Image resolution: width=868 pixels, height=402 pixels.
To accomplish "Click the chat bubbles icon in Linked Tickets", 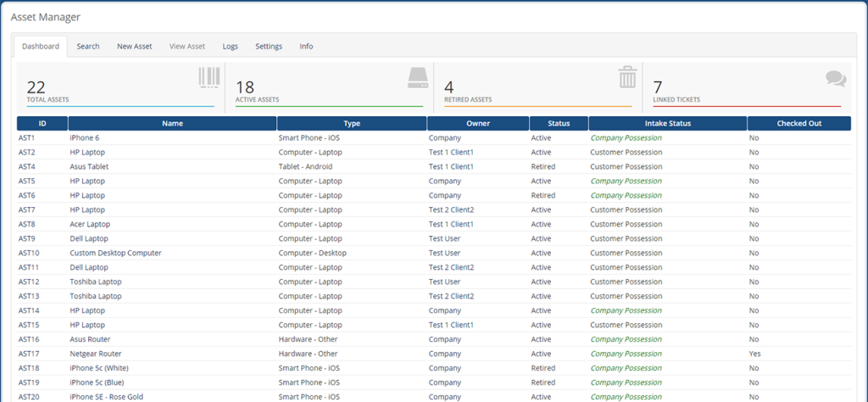I will [x=836, y=79].
